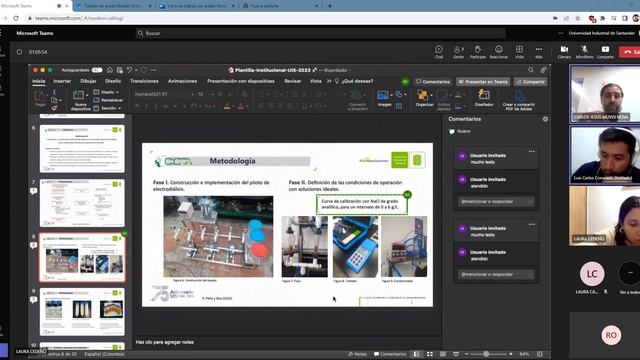Screen dimensions: 640x360
Task: Open the font name combo box
Action: [164, 94]
